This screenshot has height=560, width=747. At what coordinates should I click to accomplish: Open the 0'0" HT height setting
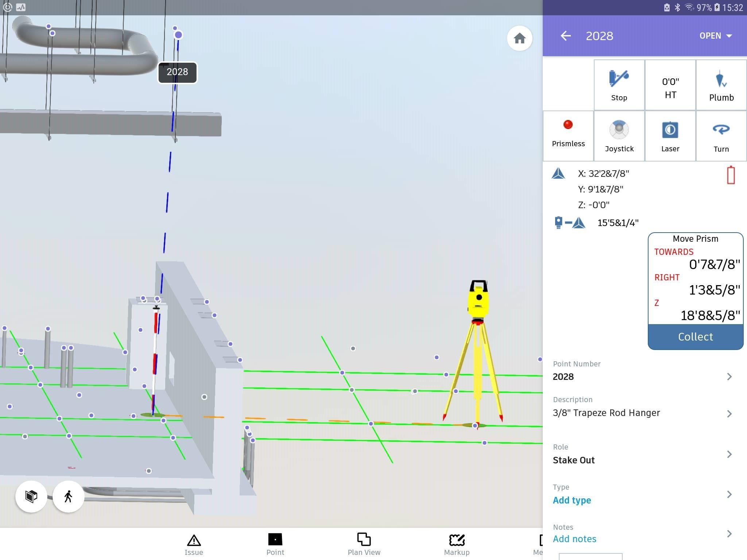click(x=670, y=85)
